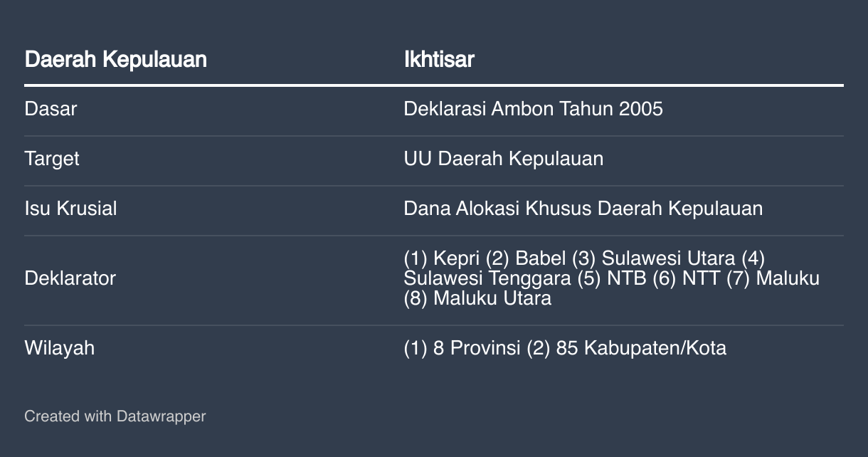Viewport: 868px width, 457px height.
Task: Click the 8 Provinsi 85 Kabupaten/Kota cell
Action: coord(565,348)
